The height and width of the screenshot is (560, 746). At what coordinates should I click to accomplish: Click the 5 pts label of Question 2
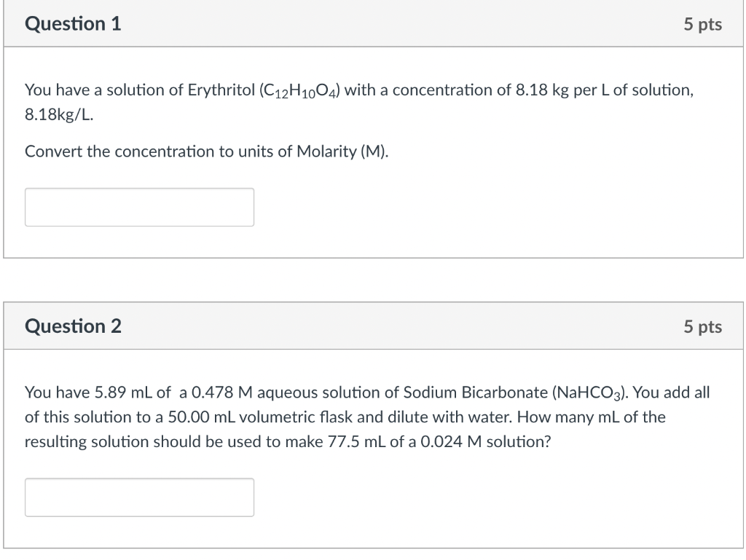[703, 326]
